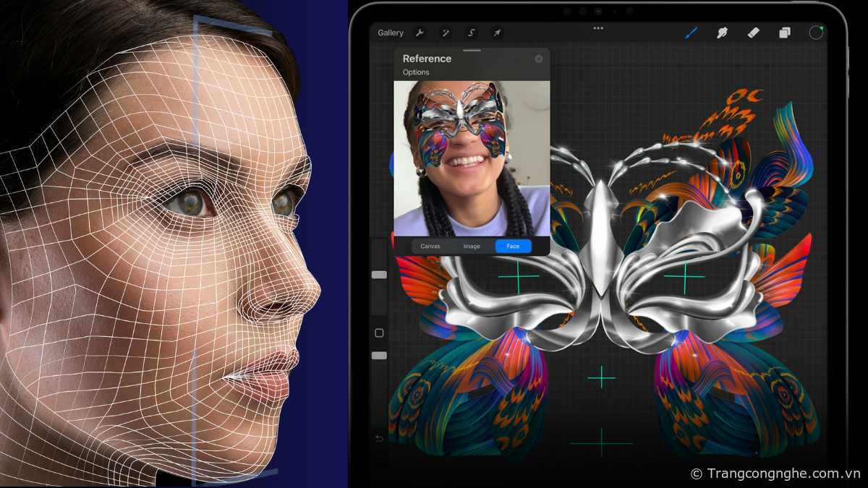Open Reference Options
This screenshot has width=868, height=488.
pyautogui.click(x=416, y=72)
